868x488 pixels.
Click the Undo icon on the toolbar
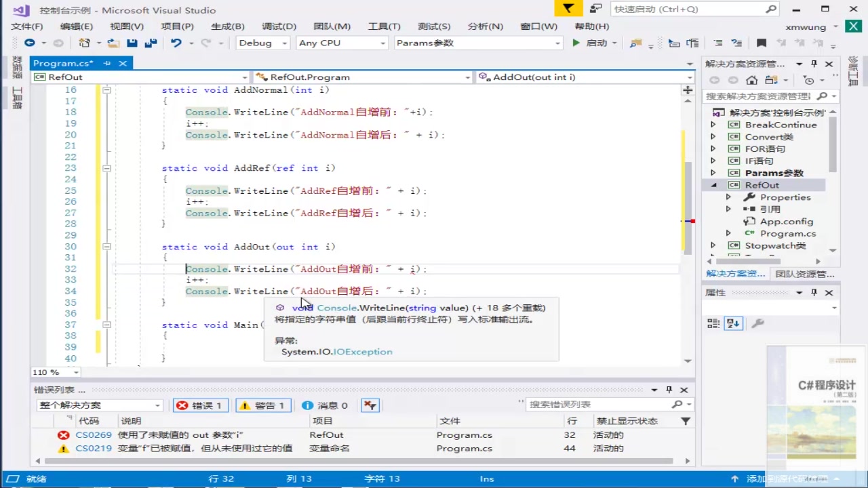coord(176,43)
